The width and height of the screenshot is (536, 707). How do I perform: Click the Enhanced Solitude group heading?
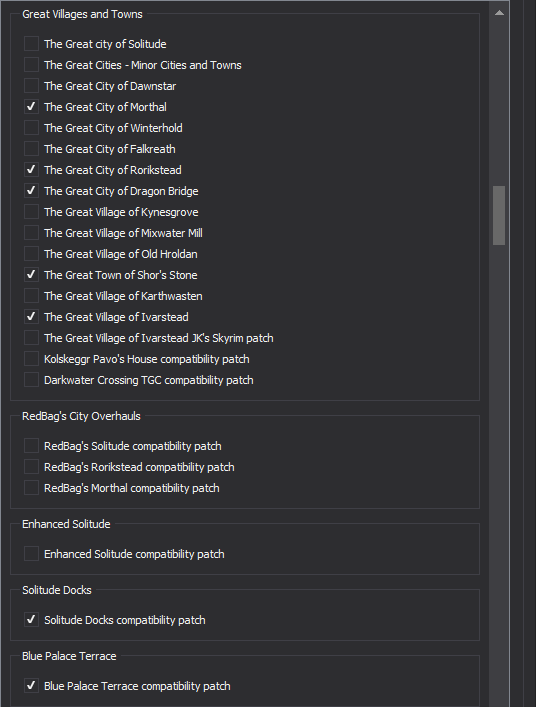(66, 524)
